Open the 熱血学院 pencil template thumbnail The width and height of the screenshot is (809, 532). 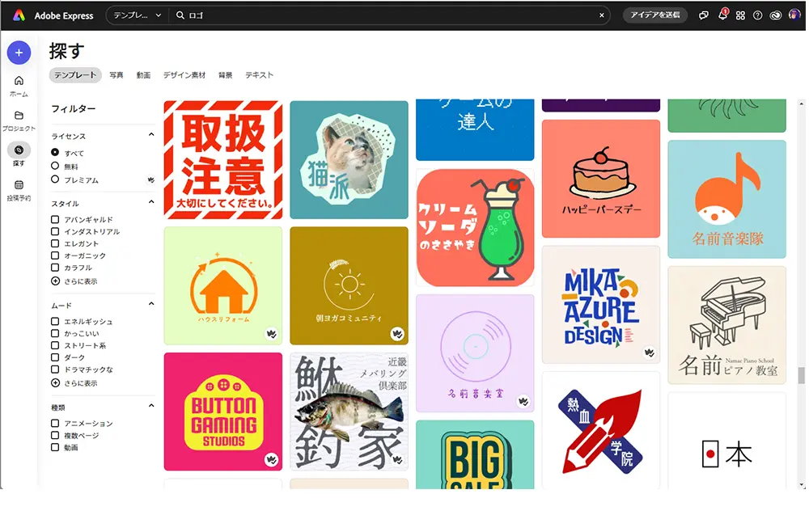click(601, 430)
